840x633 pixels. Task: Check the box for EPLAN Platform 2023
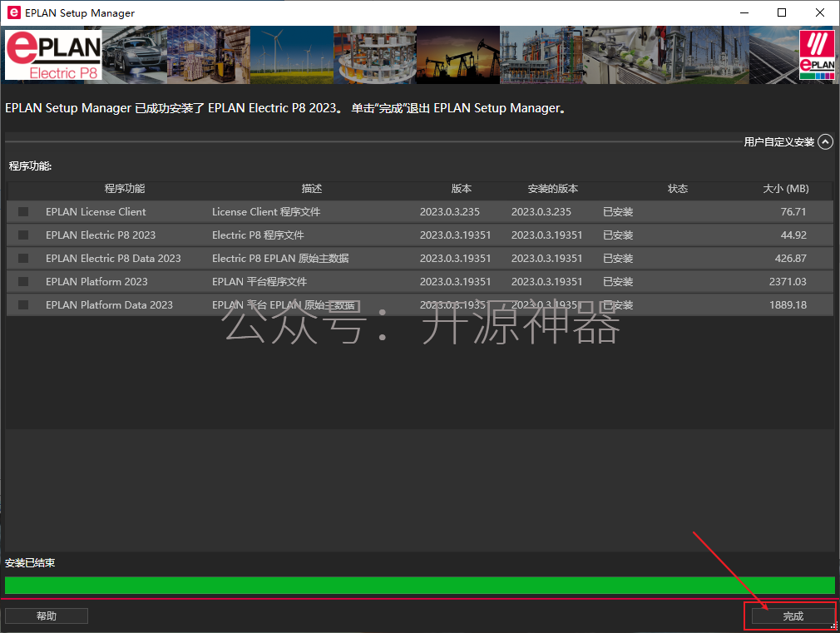click(x=23, y=281)
